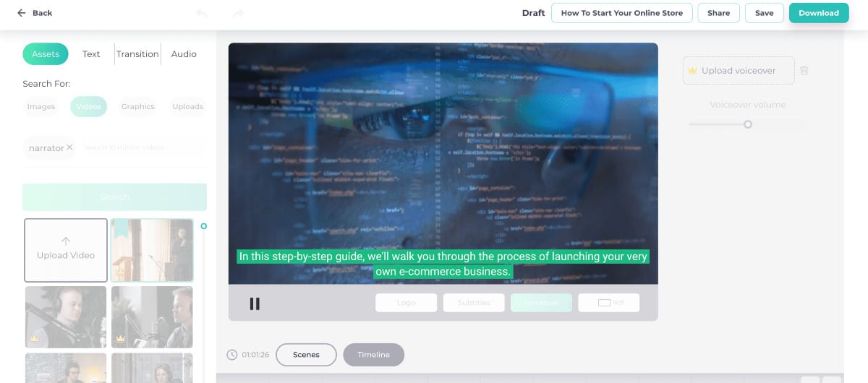Viewport: 868px width, 383px height.
Task: Click the clock icon beside duration
Action: pos(231,355)
